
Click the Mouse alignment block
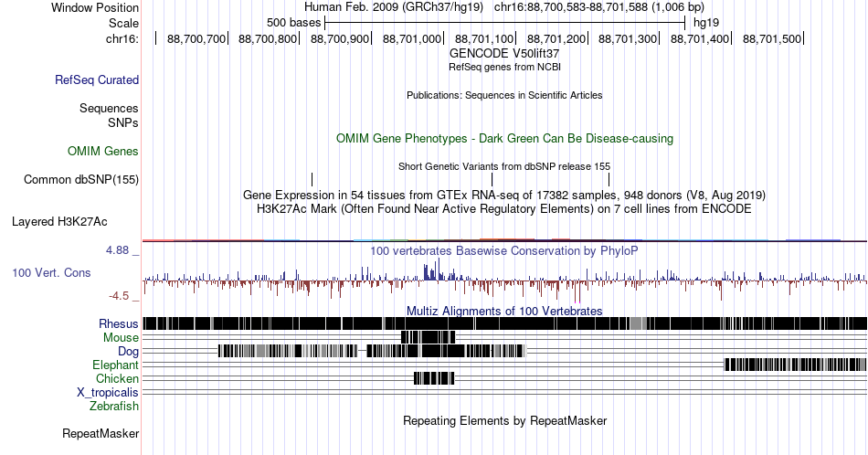[428, 337]
